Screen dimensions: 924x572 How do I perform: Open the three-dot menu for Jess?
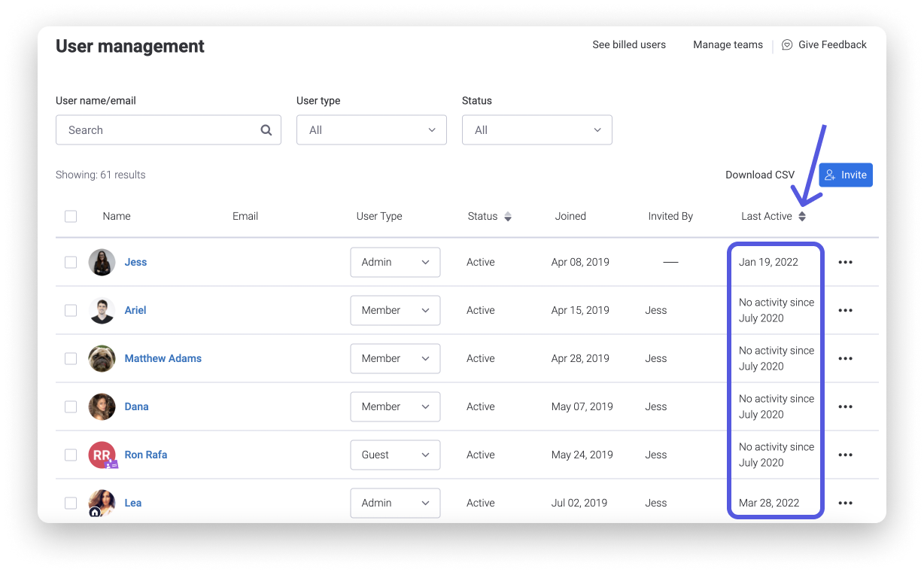pyautogui.click(x=845, y=262)
